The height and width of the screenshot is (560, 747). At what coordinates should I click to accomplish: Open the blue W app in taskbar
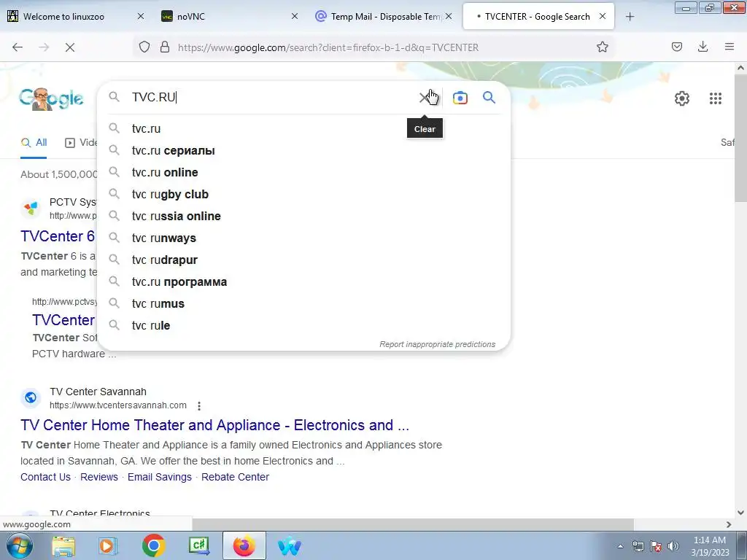[289, 545]
